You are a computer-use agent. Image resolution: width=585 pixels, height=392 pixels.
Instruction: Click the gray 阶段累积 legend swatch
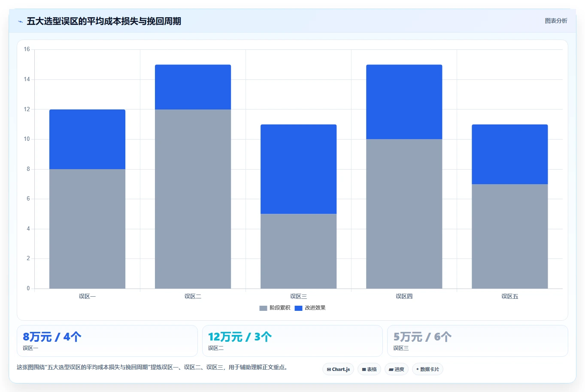click(263, 308)
